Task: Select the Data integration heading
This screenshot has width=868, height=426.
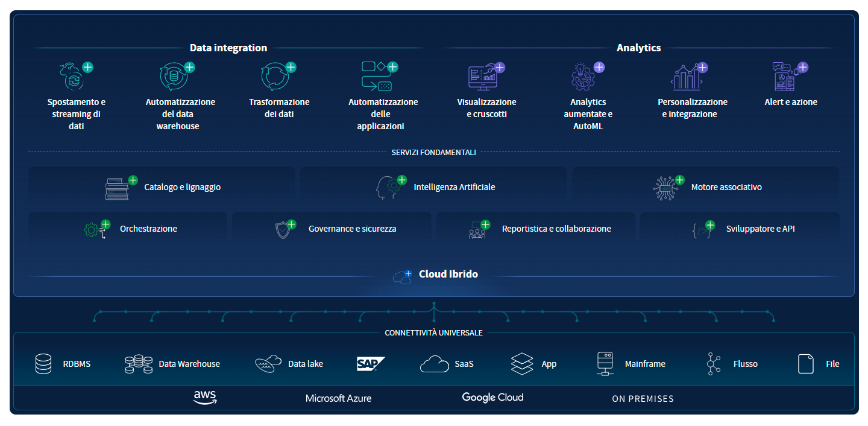Action: (x=228, y=48)
